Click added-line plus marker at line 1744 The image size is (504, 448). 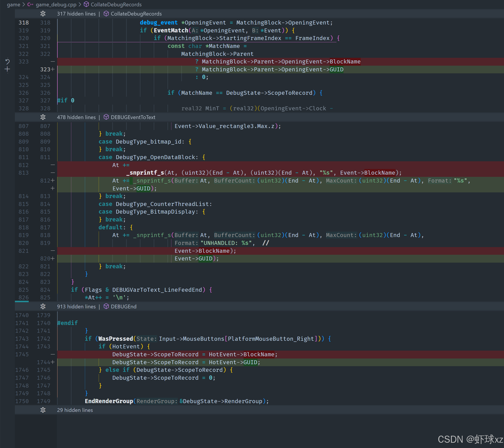53,362
